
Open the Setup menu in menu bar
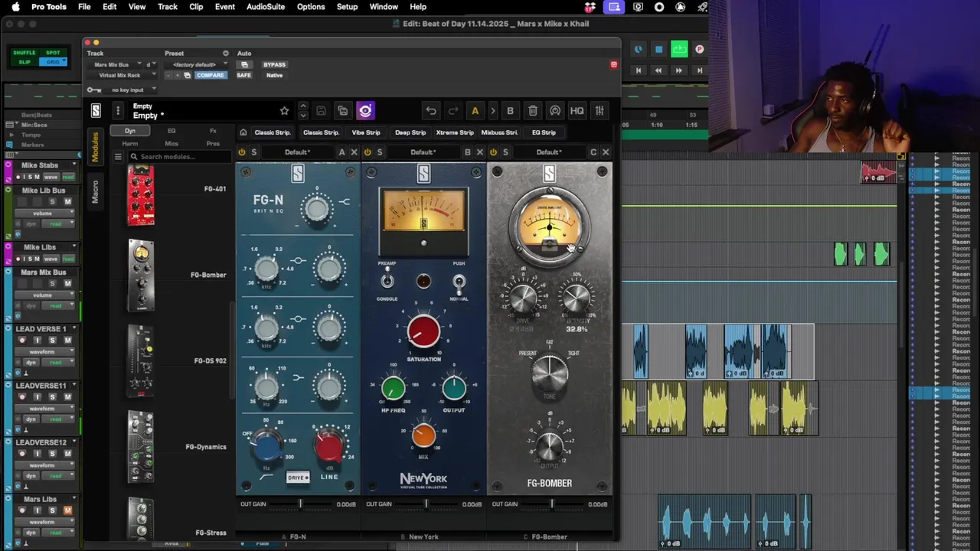click(x=347, y=7)
